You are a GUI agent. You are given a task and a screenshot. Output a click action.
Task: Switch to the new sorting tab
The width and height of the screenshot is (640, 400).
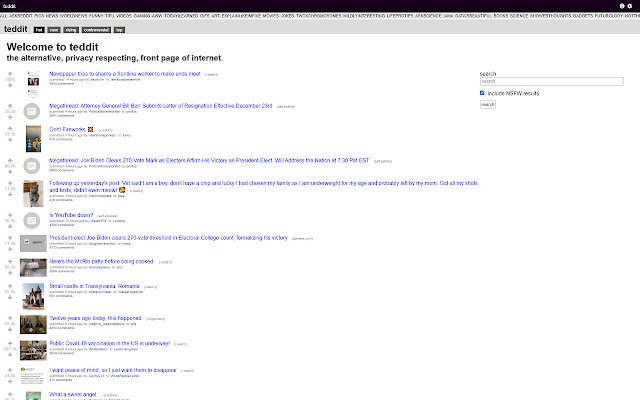coord(54,30)
